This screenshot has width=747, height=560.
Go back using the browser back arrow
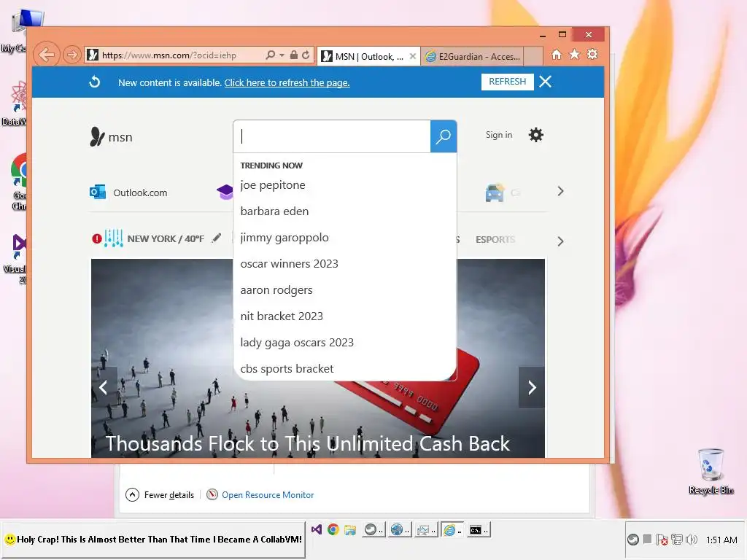click(x=47, y=55)
